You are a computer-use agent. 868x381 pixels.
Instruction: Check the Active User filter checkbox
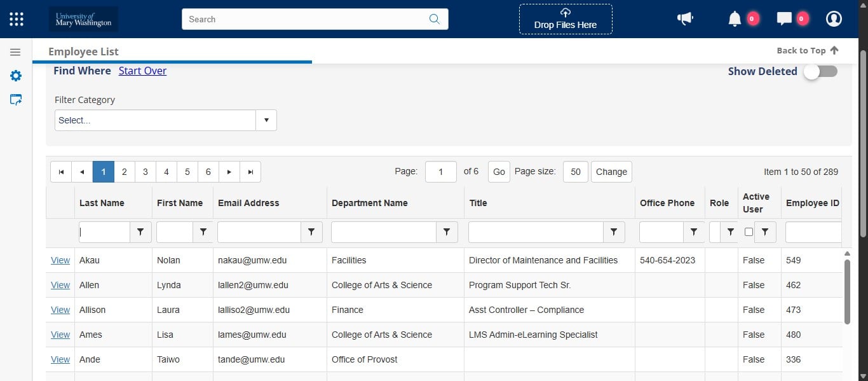click(x=749, y=232)
